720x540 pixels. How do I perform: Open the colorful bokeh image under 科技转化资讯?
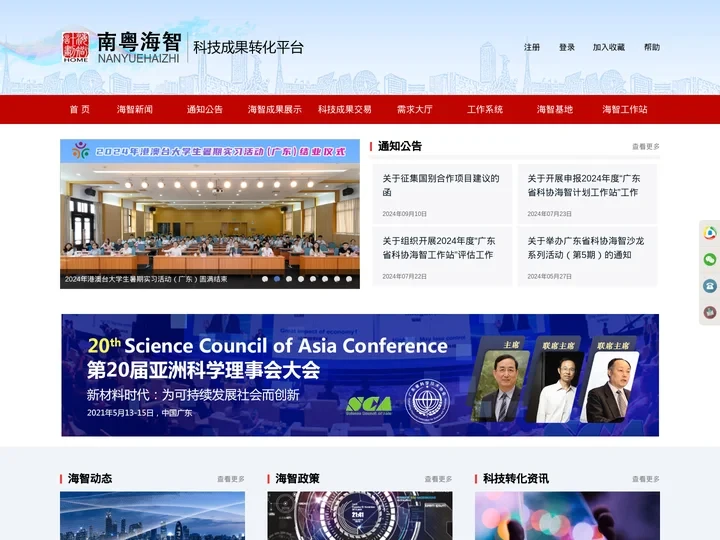[568, 516]
